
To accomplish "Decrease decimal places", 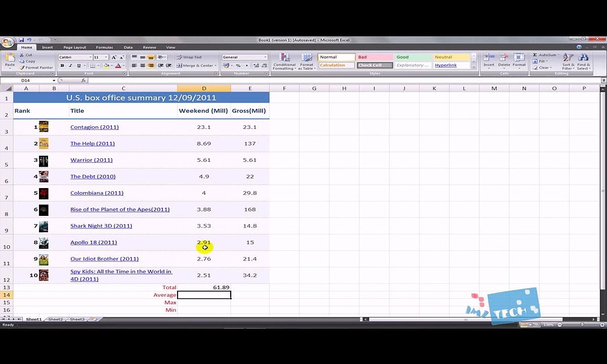I will click(263, 66).
